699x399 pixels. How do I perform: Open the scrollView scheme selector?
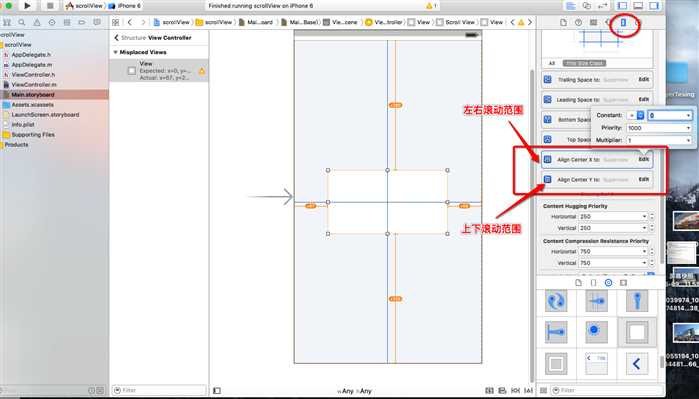coord(84,6)
